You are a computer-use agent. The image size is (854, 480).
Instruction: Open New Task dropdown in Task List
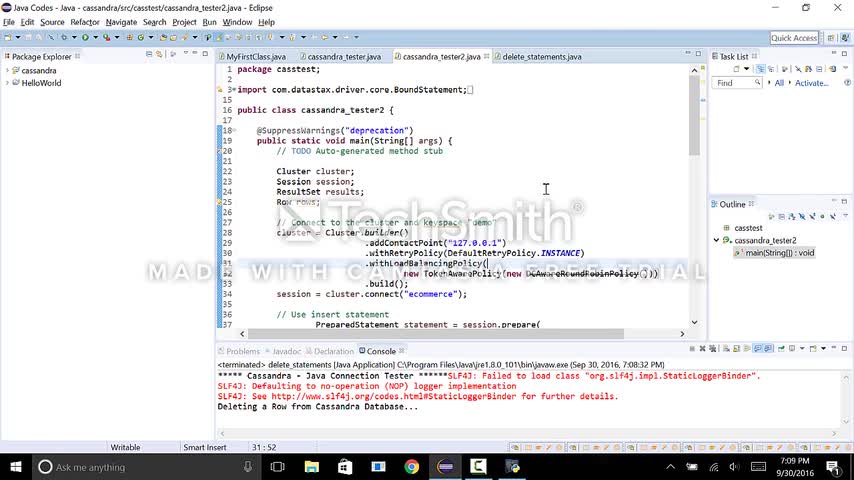[747, 69]
